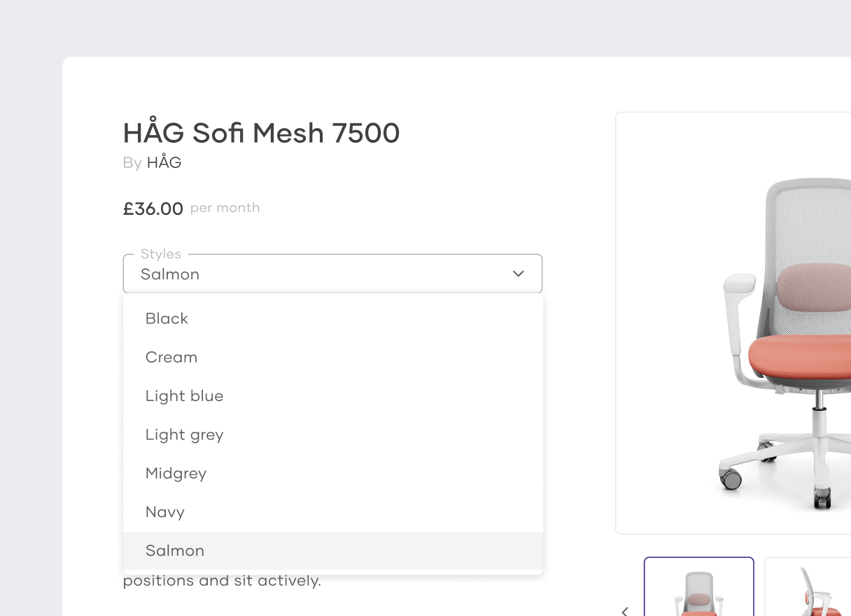Select the Black style option
The height and width of the screenshot is (616, 851).
(x=167, y=318)
